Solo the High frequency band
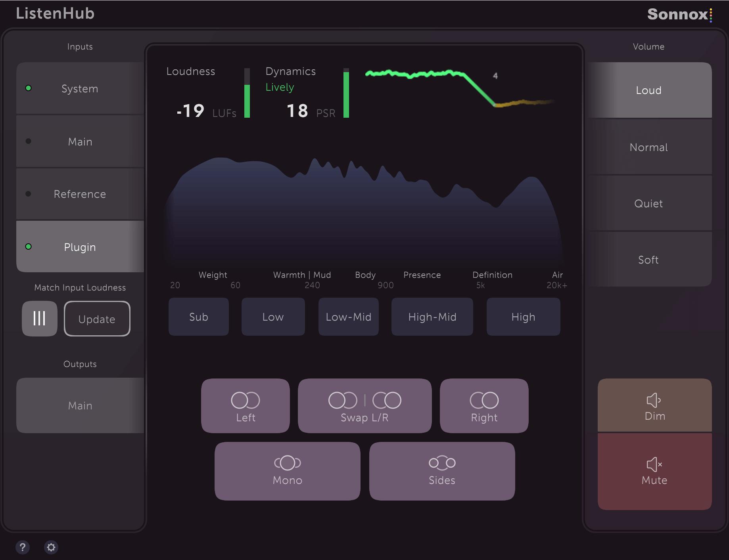 click(x=523, y=316)
